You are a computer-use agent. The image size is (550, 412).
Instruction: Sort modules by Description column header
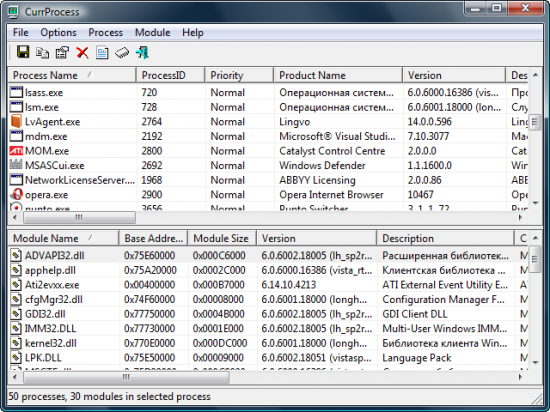pyautogui.click(x=445, y=238)
